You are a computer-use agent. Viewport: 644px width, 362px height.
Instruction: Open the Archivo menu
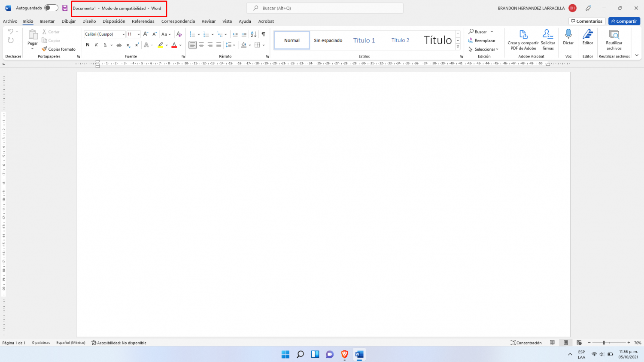(10, 21)
